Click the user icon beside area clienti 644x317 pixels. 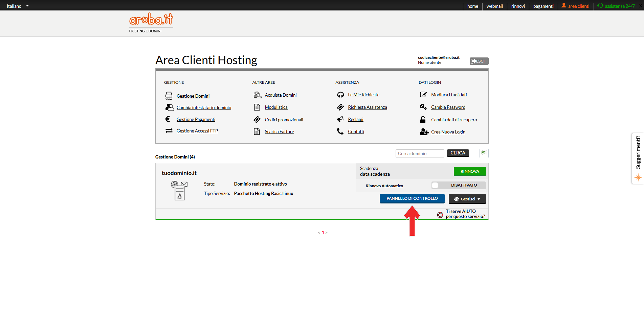click(564, 5)
